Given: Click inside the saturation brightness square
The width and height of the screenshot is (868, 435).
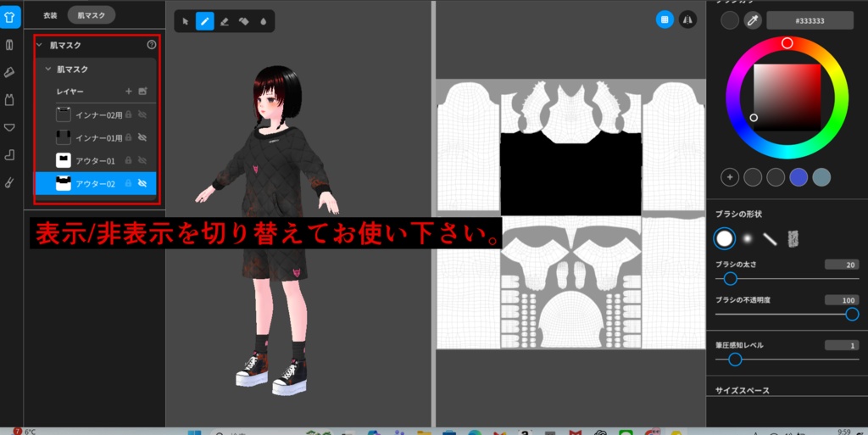Looking at the screenshot, I should [787, 98].
